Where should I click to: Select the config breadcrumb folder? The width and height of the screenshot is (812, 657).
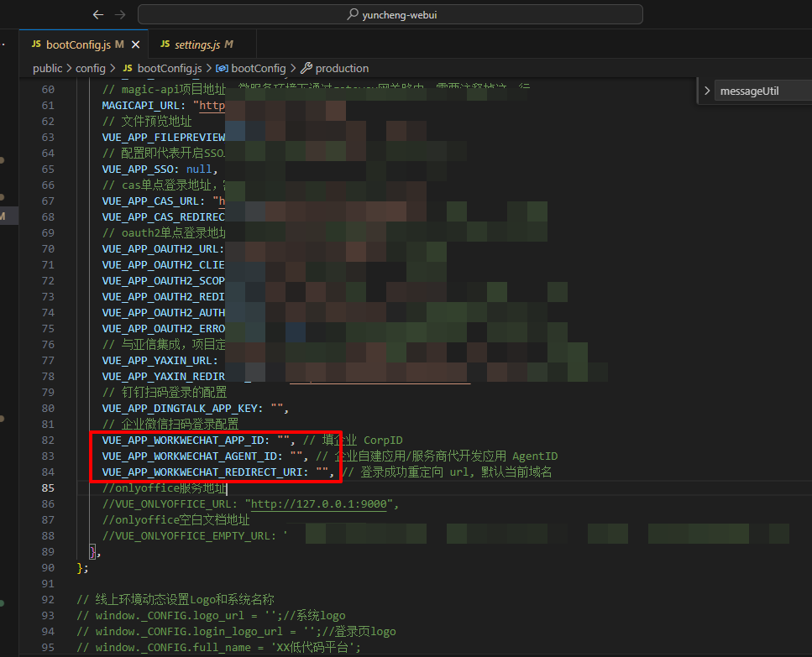91,68
